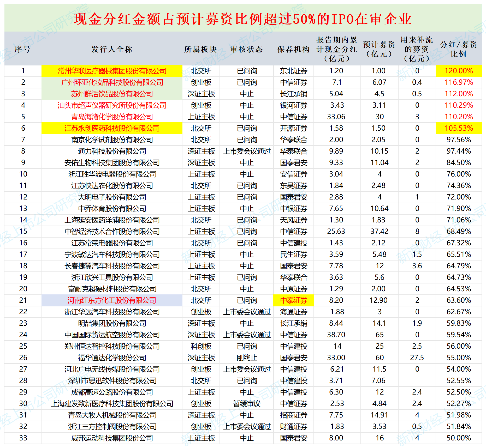The height and width of the screenshot is (448, 486).
Task: Select 中国国际货运航空股份有限公司
Action: pyautogui.click(x=112, y=335)
